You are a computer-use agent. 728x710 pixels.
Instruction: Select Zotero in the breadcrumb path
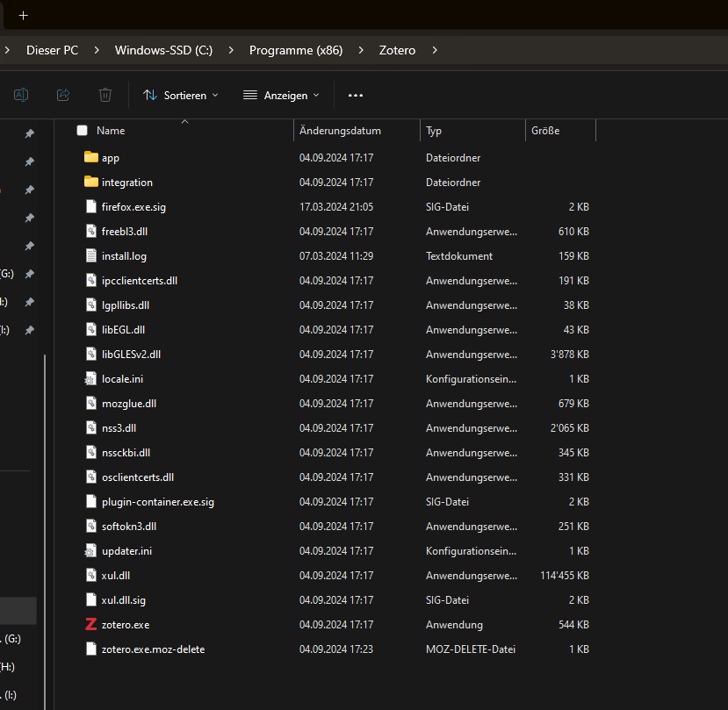tap(397, 50)
